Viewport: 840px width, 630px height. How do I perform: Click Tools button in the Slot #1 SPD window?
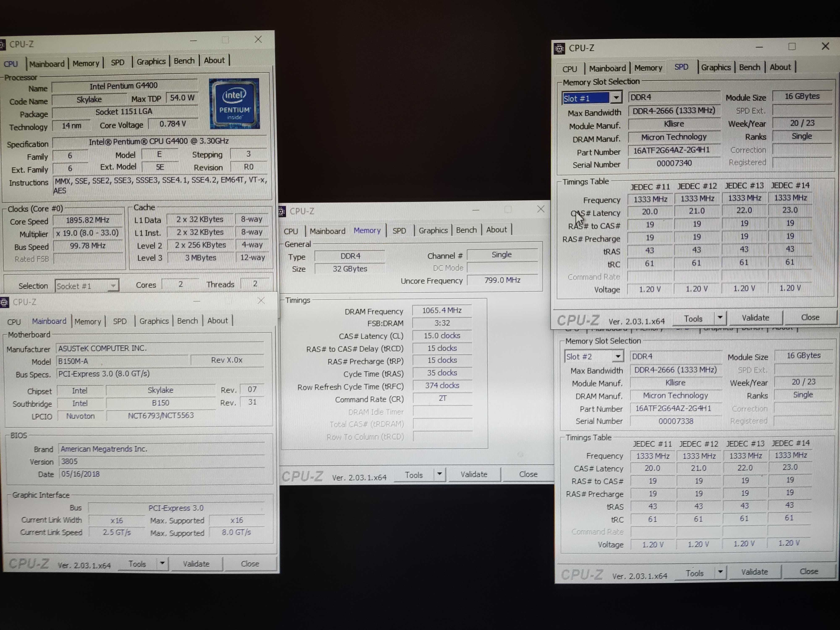[693, 319]
